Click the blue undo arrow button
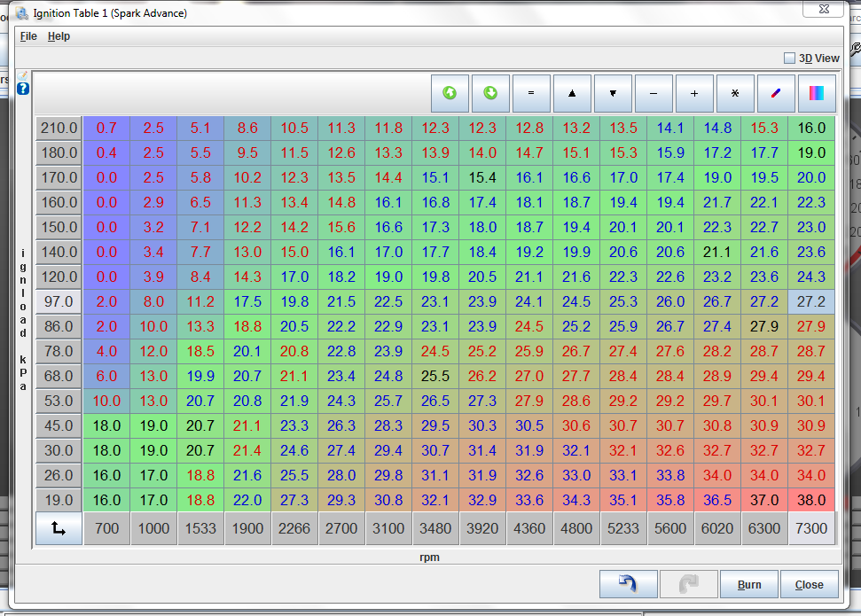The image size is (861, 616). coord(628,584)
